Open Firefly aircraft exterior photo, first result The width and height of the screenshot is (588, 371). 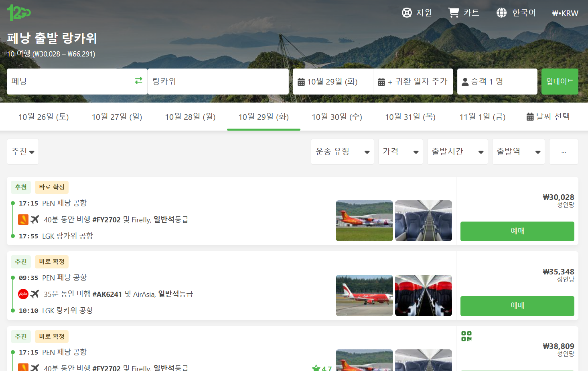[364, 221]
